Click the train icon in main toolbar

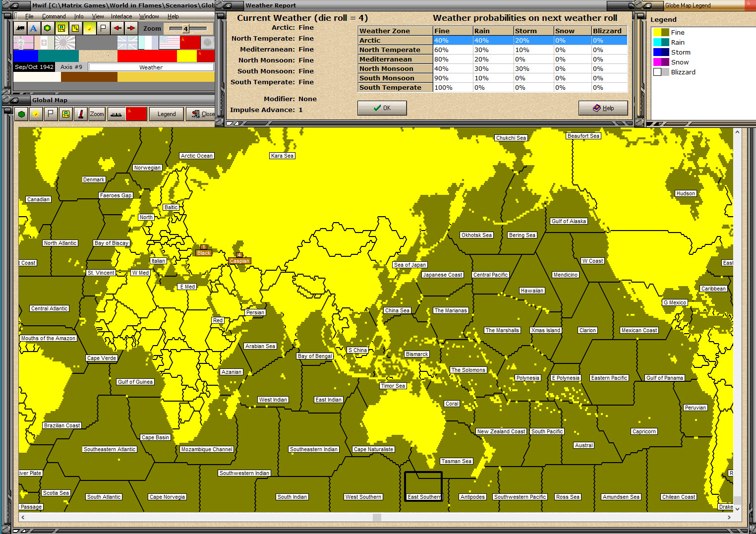[x=20, y=28]
